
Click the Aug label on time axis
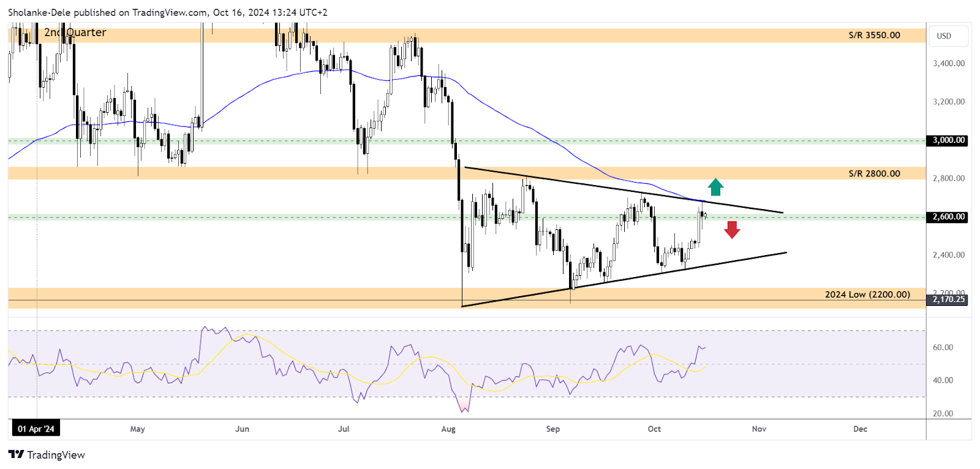[448, 429]
